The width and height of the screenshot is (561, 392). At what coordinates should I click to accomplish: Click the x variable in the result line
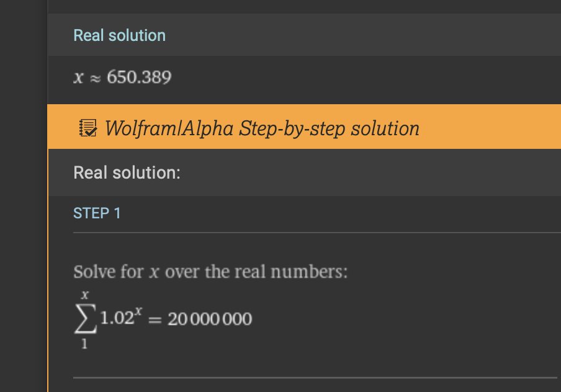(78, 78)
